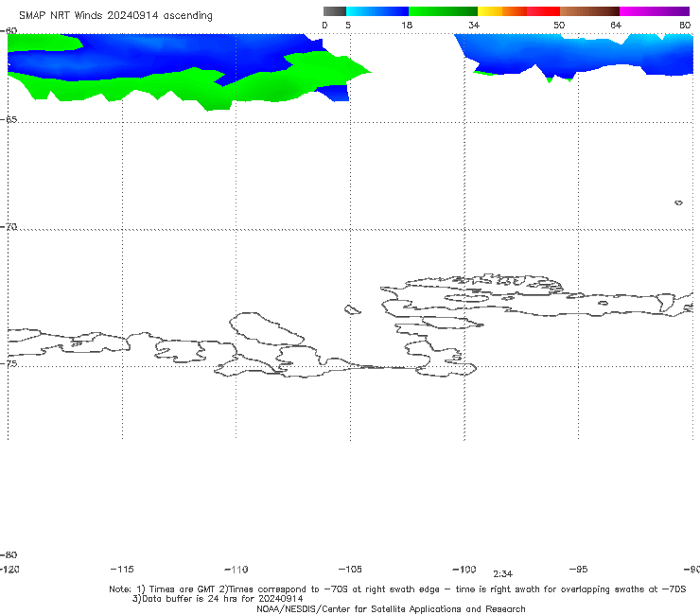The width and height of the screenshot is (700, 615).
Task: Click the color bar label '18'
Action: pos(407,25)
